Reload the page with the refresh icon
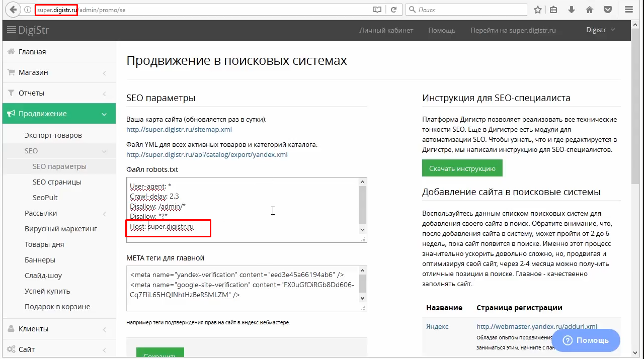Image resolution: width=644 pixels, height=359 pixels. (x=394, y=9)
